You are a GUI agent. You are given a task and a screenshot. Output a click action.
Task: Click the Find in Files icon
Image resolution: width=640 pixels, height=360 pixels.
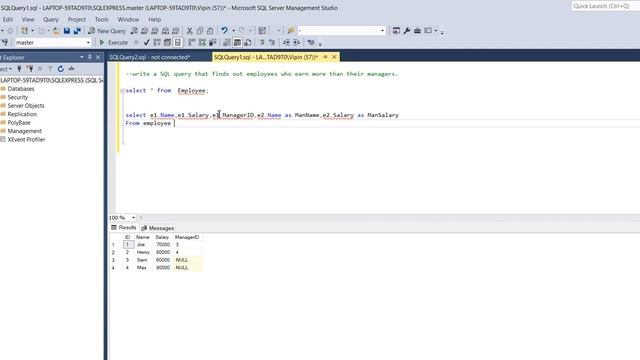pos(291,31)
